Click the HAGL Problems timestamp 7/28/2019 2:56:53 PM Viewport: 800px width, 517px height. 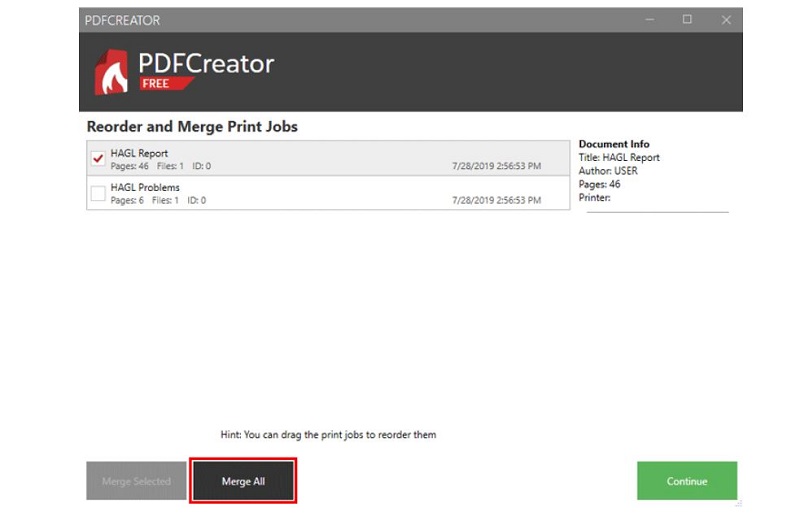point(496,200)
